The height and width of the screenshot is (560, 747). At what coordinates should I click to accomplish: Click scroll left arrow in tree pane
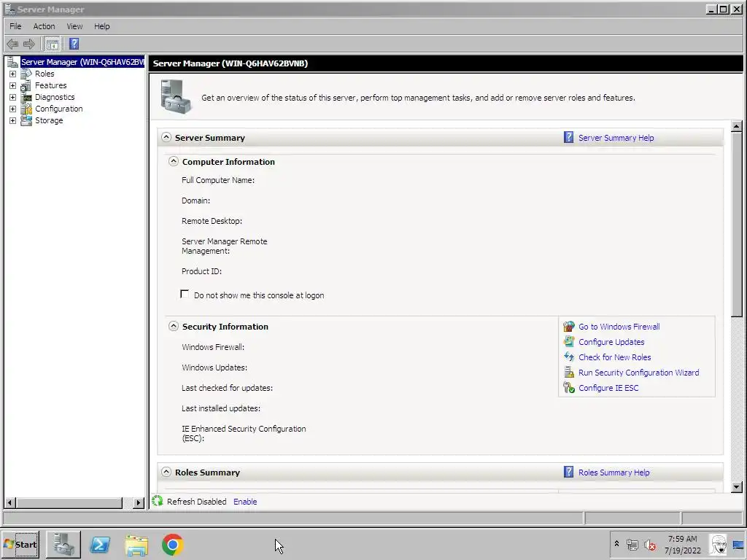pyautogui.click(x=10, y=502)
